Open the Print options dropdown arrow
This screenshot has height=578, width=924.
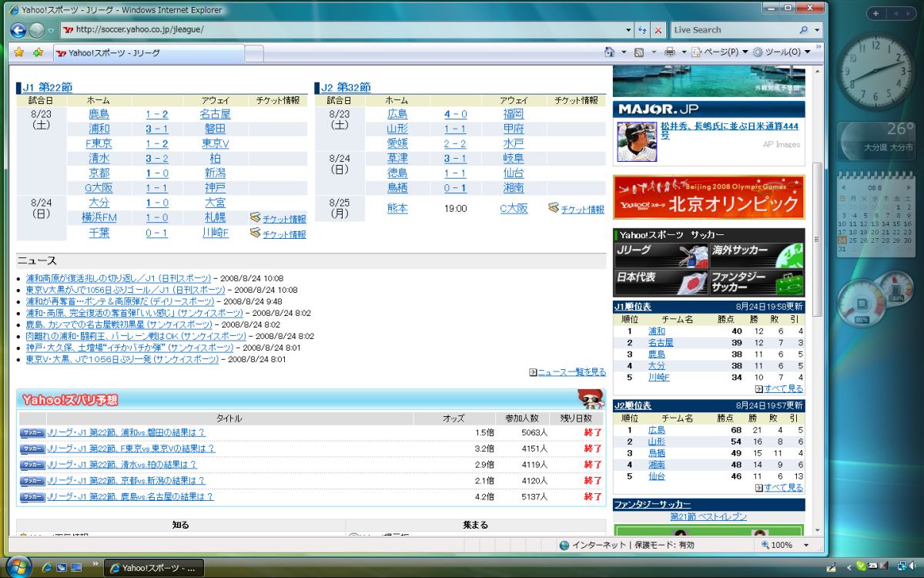click(x=683, y=52)
